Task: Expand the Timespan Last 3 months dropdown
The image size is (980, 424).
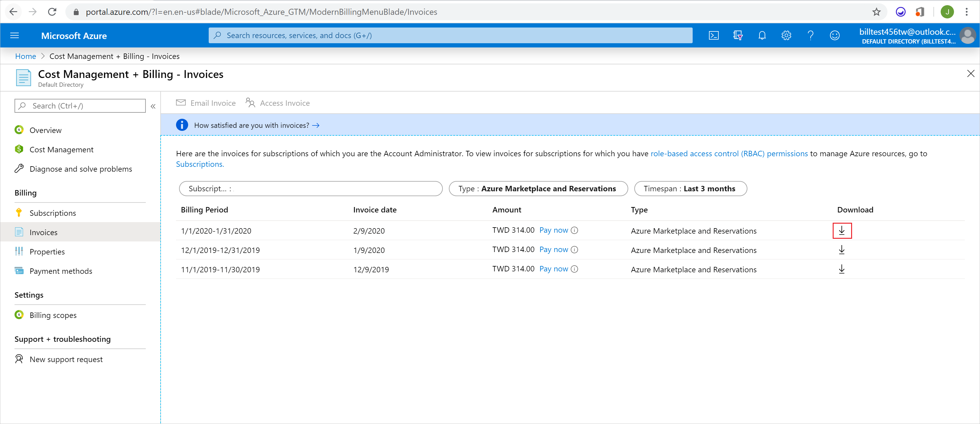Action: click(x=690, y=188)
